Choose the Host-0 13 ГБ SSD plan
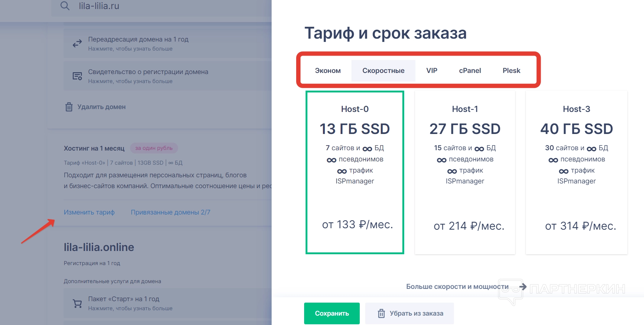 point(355,172)
